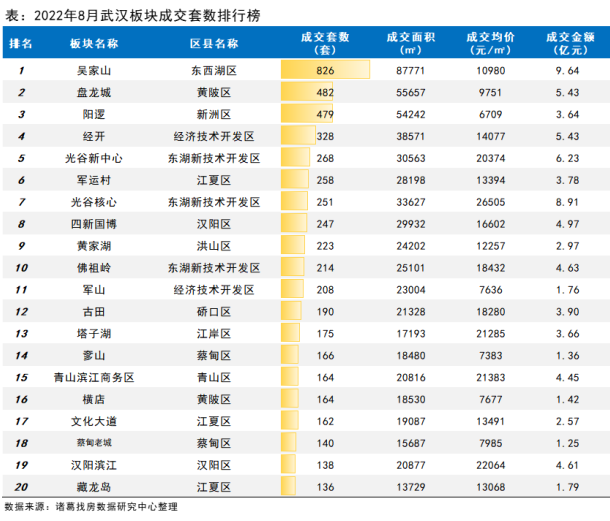The height and width of the screenshot is (521, 610).
Task: Select the 青山区 district cell
Action: tap(214, 377)
